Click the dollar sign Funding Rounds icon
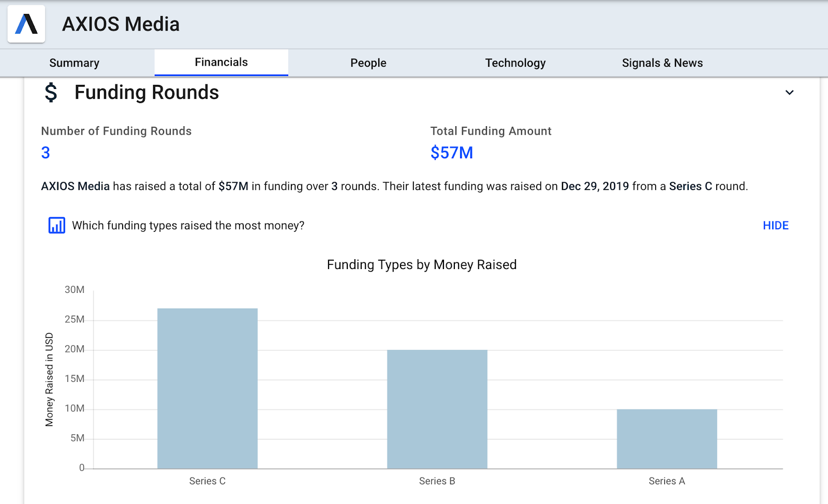828x504 pixels. coord(51,93)
